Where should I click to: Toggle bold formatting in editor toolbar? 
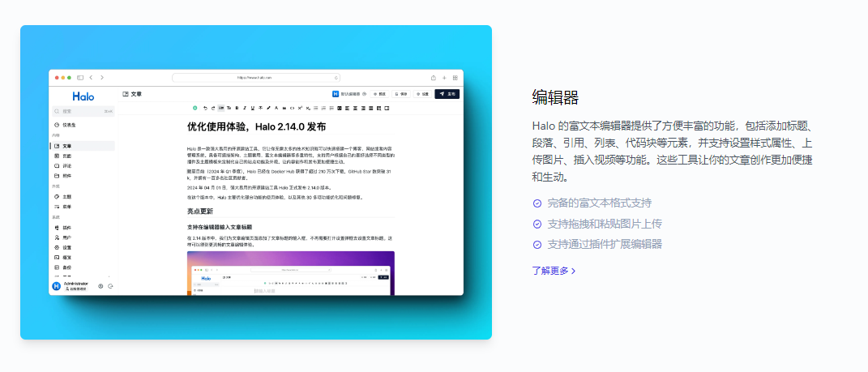pyautogui.click(x=237, y=108)
